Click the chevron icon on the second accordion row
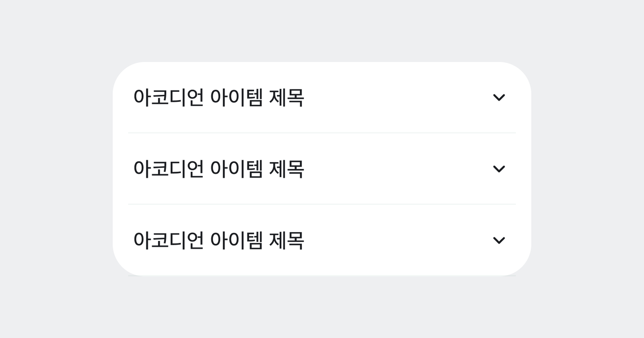This screenshot has height=338, width=644. (499, 169)
